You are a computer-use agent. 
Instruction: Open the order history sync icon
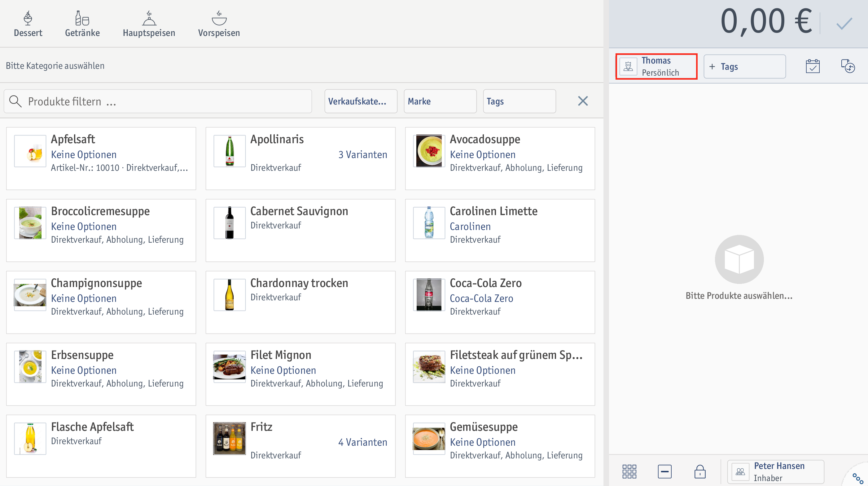pyautogui.click(x=848, y=66)
